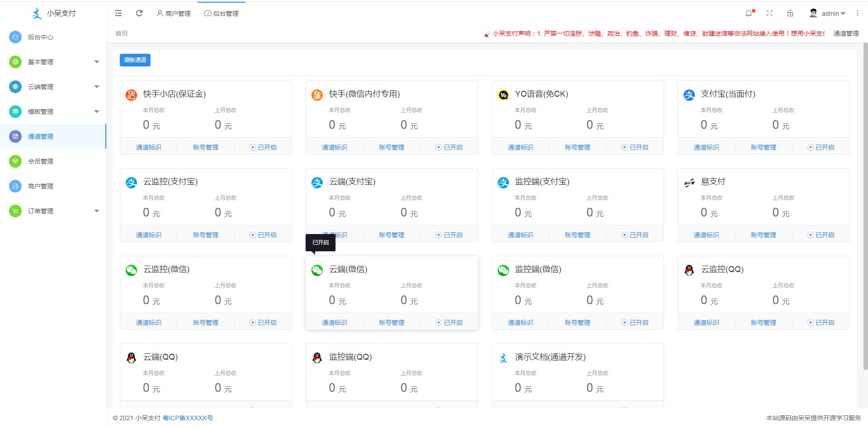Click 监控端(QQ) penguin icon

click(x=317, y=358)
